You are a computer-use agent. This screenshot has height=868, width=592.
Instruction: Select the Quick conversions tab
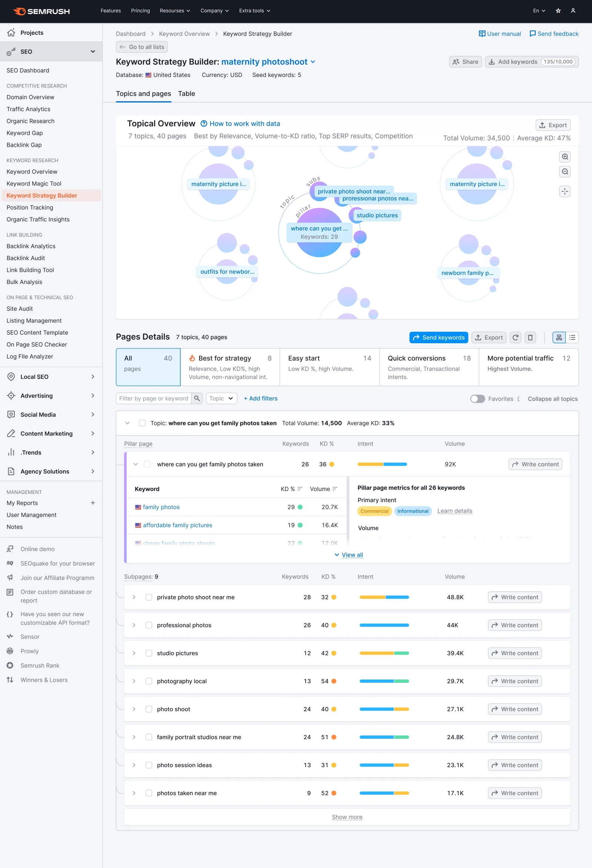click(429, 367)
